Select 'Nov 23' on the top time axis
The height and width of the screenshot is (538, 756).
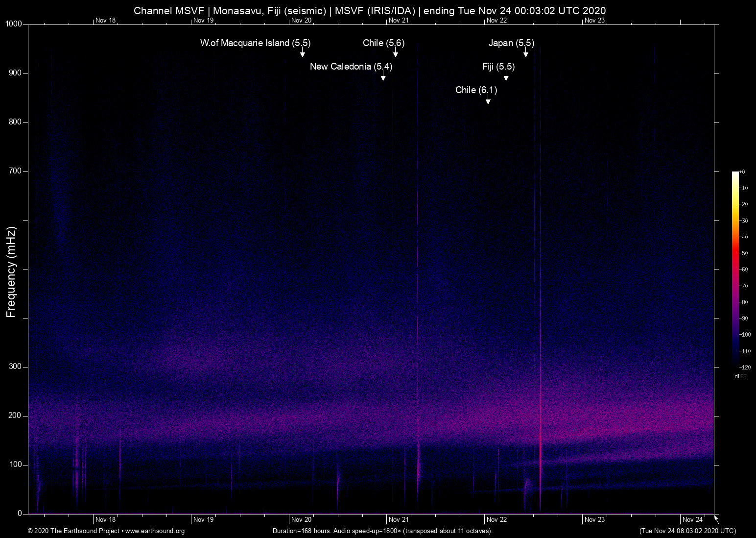[595, 20]
